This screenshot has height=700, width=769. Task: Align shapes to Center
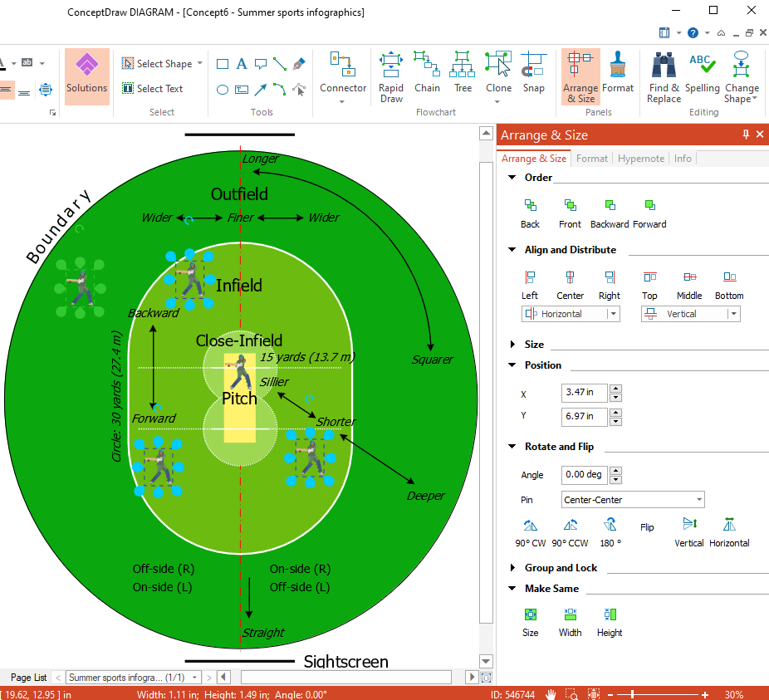pyautogui.click(x=570, y=285)
